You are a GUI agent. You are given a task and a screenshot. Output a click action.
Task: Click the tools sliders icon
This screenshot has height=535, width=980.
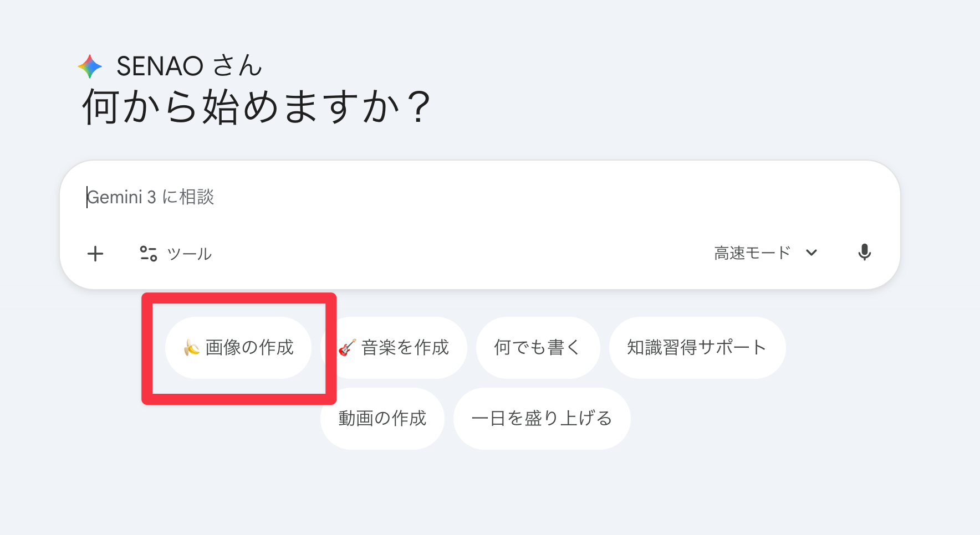click(148, 254)
